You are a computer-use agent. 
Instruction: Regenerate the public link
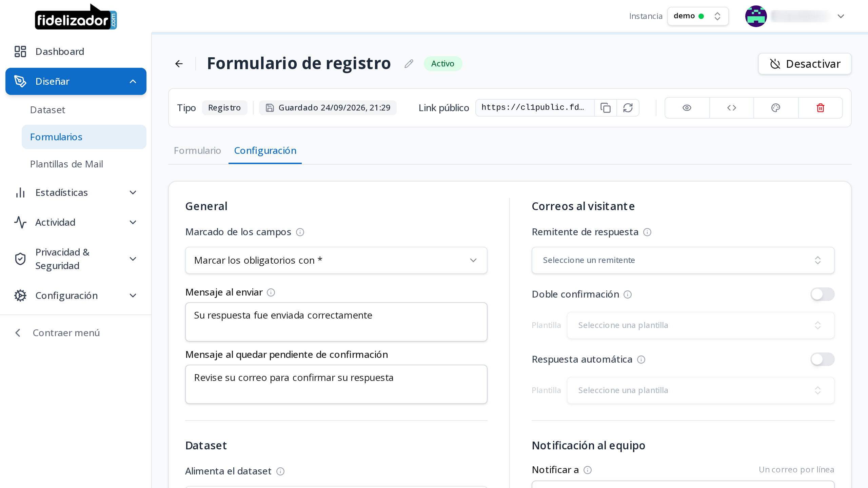(x=628, y=108)
